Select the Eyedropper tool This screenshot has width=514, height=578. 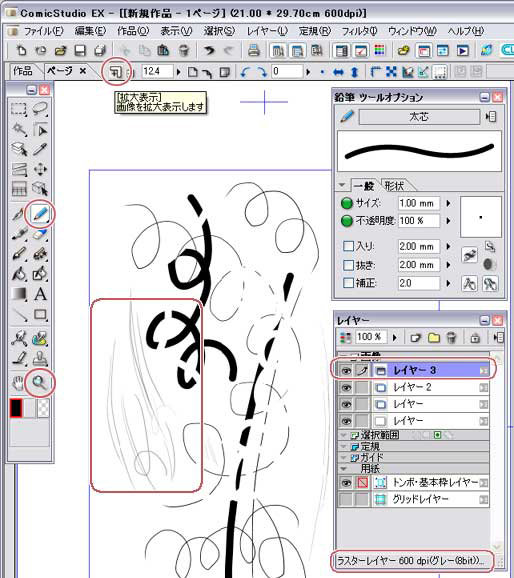pyautogui.click(x=40, y=149)
